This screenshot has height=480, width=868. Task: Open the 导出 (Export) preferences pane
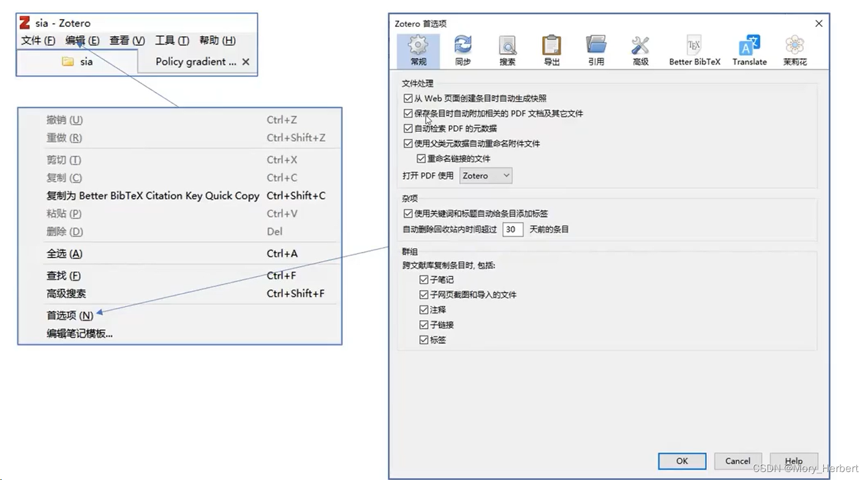click(x=551, y=51)
